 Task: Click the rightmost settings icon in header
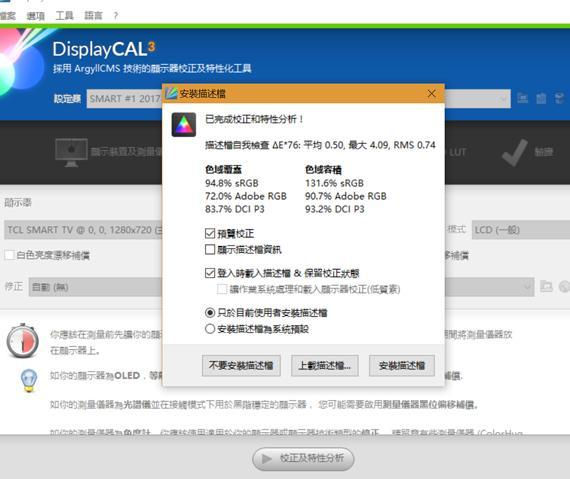pyautogui.click(x=559, y=98)
